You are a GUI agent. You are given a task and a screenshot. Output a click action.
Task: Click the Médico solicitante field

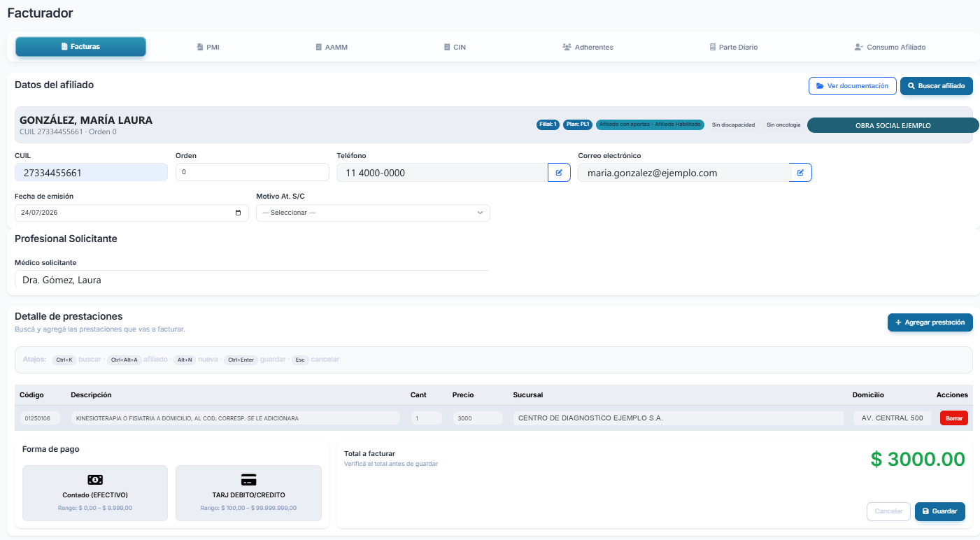(252, 279)
